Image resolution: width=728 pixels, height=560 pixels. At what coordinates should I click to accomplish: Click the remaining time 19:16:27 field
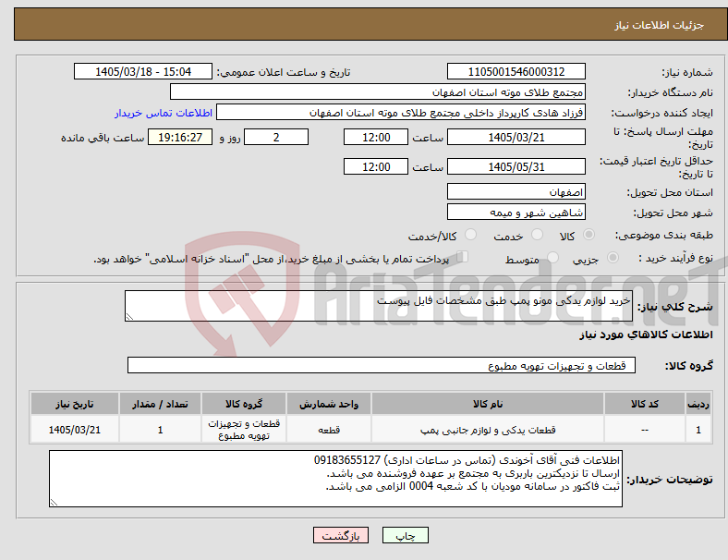tap(180, 138)
